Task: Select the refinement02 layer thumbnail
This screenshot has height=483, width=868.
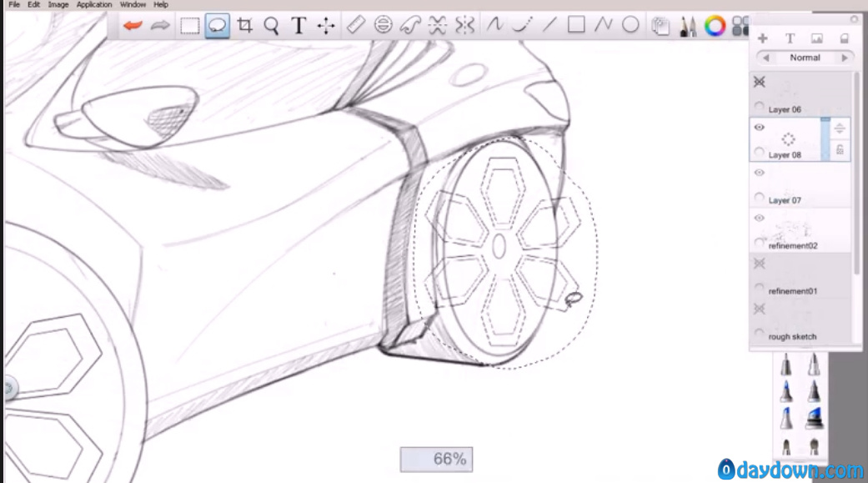Action: click(791, 229)
